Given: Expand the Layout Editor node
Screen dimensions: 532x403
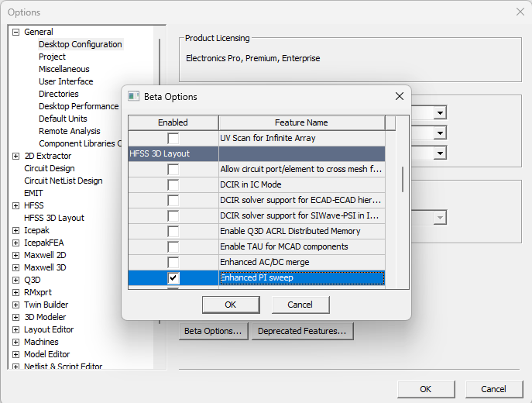Looking at the screenshot, I should (x=15, y=329).
